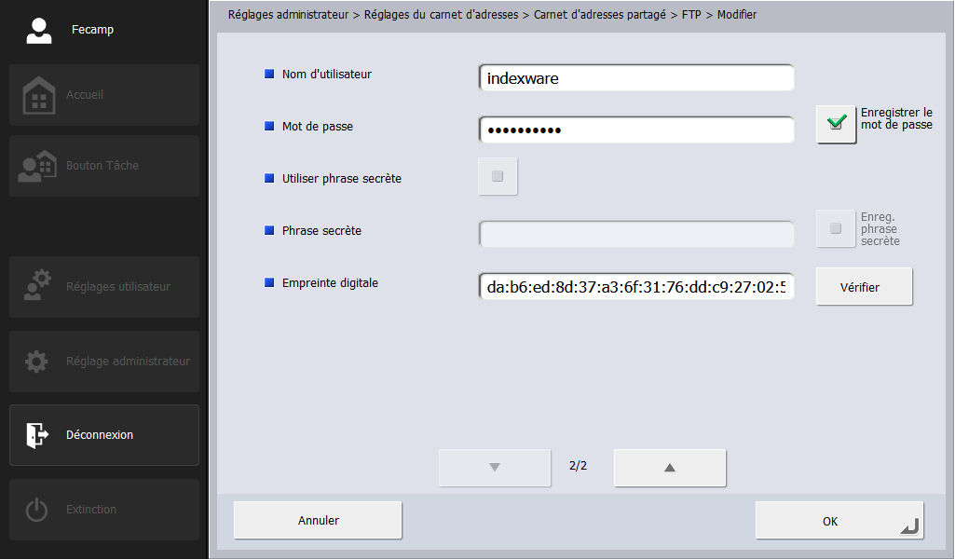Click the Déconnexion menu label
This screenshot has width=955, height=560.
tap(100, 435)
